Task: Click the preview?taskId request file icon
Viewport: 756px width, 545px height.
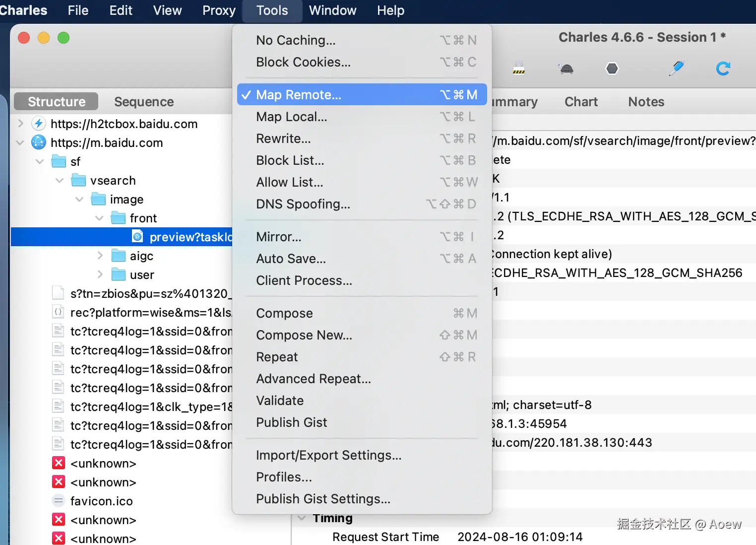Action: tap(137, 237)
